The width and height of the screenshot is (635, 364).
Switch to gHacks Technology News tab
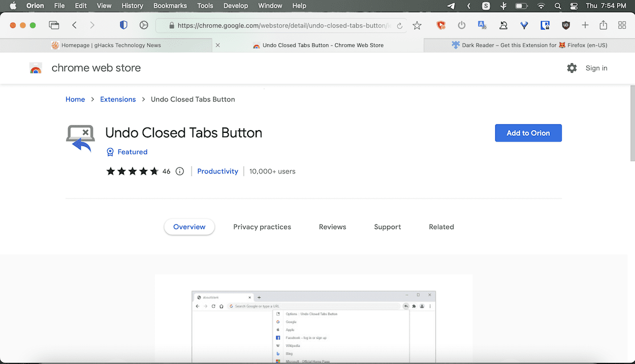pyautogui.click(x=106, y=45)
